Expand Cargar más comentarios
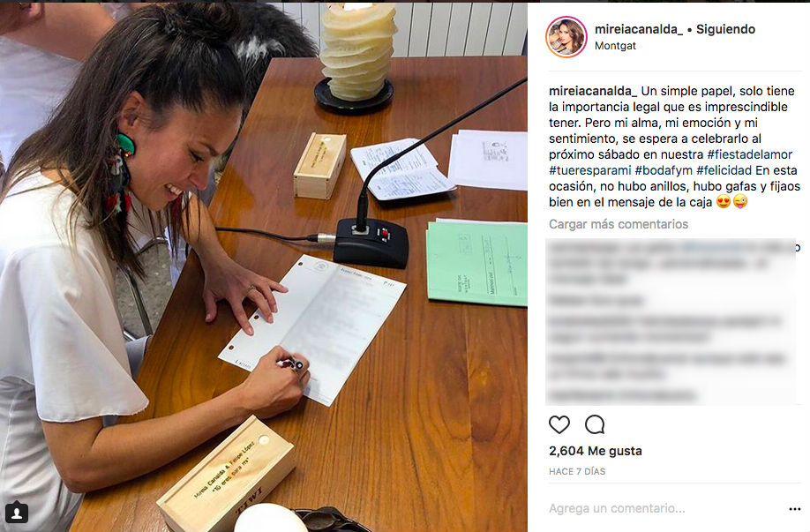 point(619,224)
